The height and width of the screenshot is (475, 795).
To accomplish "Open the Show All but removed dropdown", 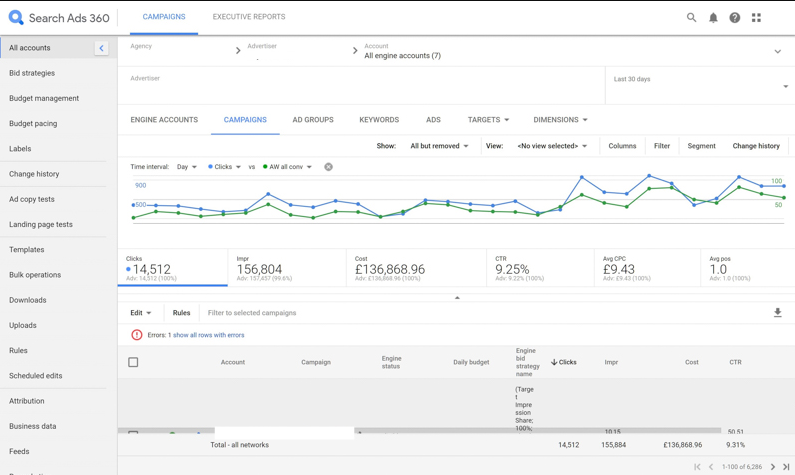I will pyautogui.click(x=439, y=146).
